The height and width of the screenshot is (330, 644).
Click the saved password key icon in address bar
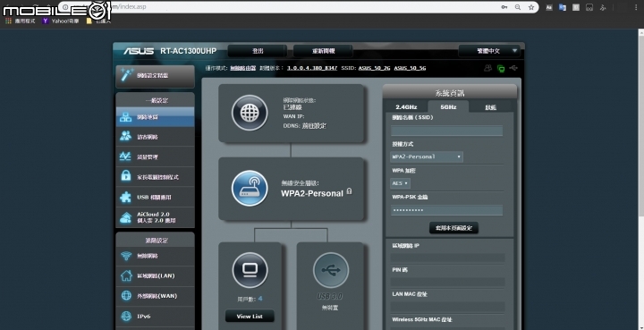504,7
